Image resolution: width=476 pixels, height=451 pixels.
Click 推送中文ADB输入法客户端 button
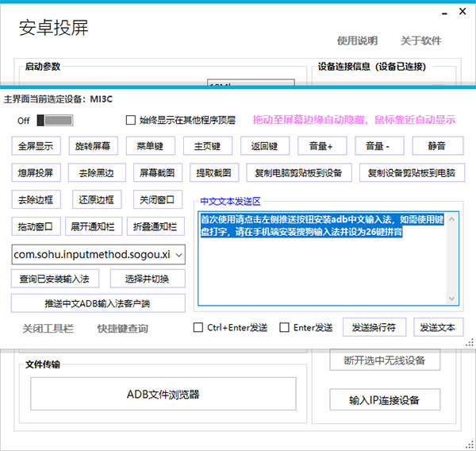point(98,303)
